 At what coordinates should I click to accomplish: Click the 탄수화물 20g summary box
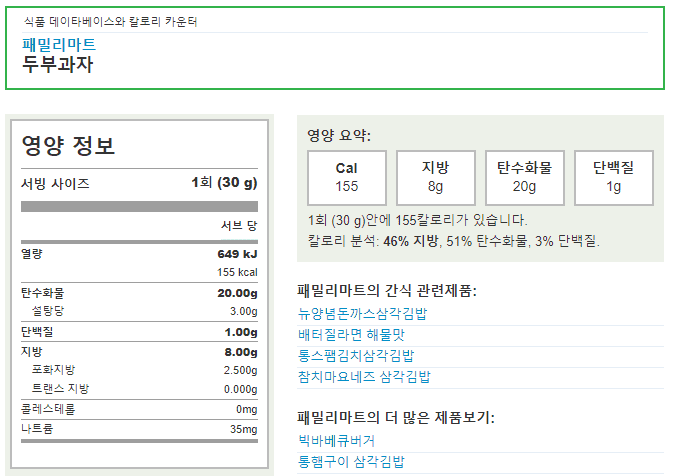click(x=524, y=178)
